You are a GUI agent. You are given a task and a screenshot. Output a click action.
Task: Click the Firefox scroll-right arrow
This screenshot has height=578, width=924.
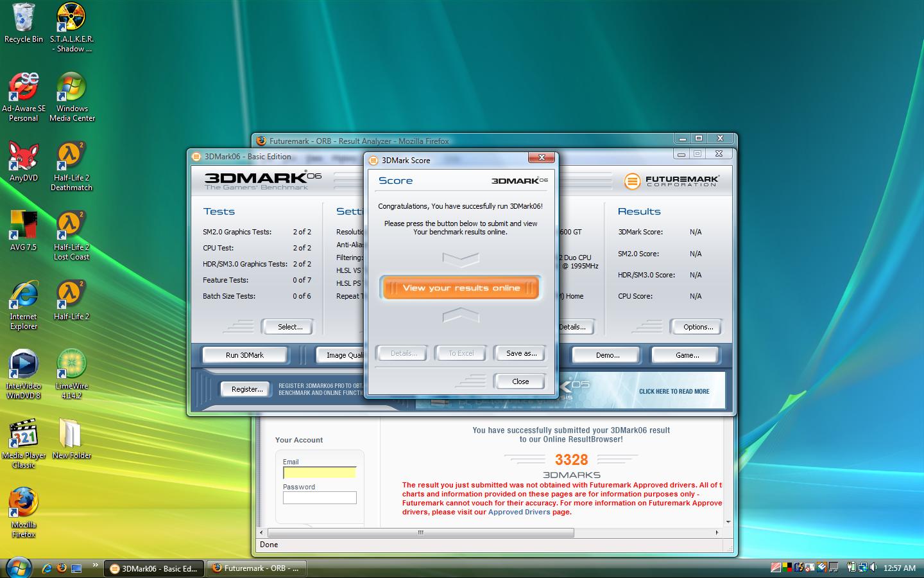[x=717, y=532]
